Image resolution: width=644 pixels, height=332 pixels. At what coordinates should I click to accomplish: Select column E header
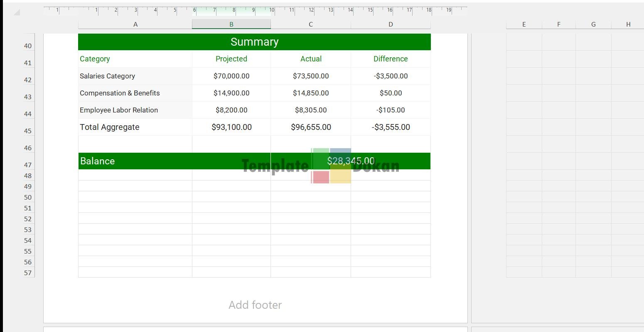[524, 24]
